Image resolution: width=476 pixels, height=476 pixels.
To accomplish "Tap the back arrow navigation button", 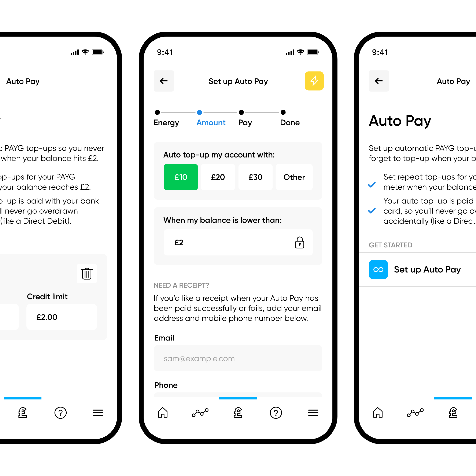I will coord(165,80).
